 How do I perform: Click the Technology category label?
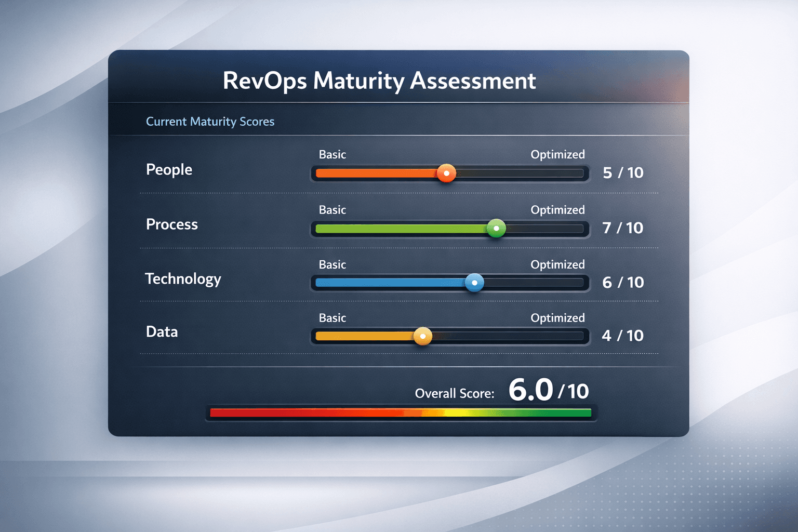pos(183,279)
